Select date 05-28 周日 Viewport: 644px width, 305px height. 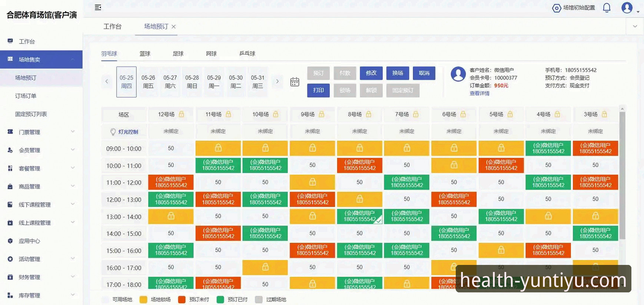point(192,82)
